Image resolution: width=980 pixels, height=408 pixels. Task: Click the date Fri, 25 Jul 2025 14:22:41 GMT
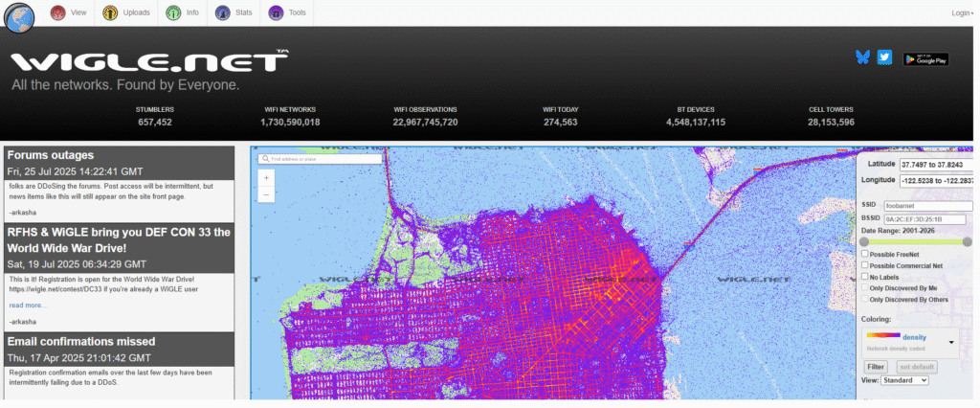click(x=75, y=171)
